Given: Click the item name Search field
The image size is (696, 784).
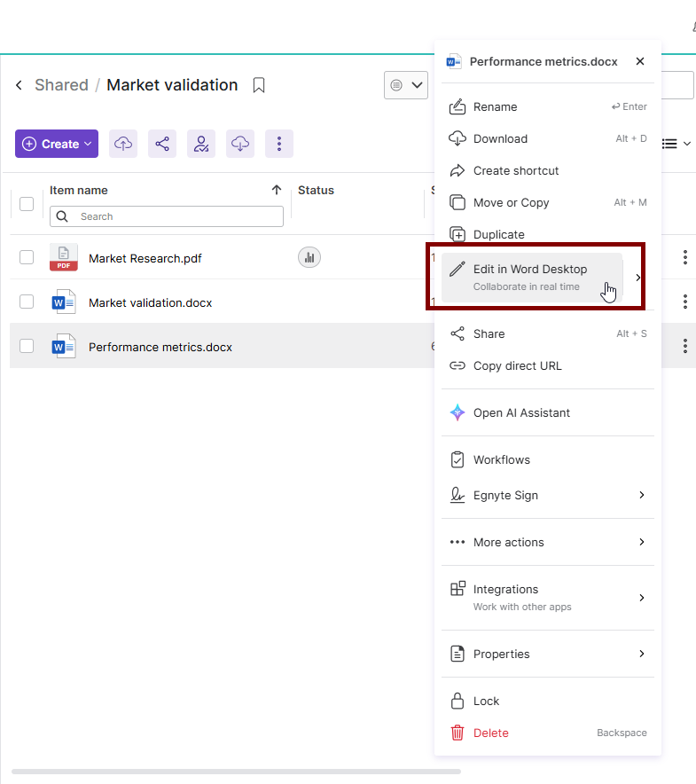Looking at the screenshot, I should click(x=167, y=216).
